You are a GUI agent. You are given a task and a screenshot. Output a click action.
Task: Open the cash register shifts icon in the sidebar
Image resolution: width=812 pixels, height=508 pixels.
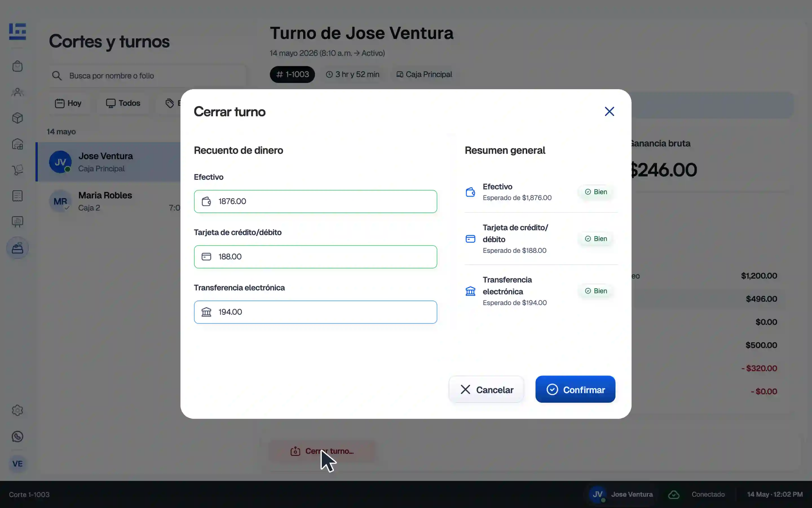pyautogui.click(x=17, y=248)
